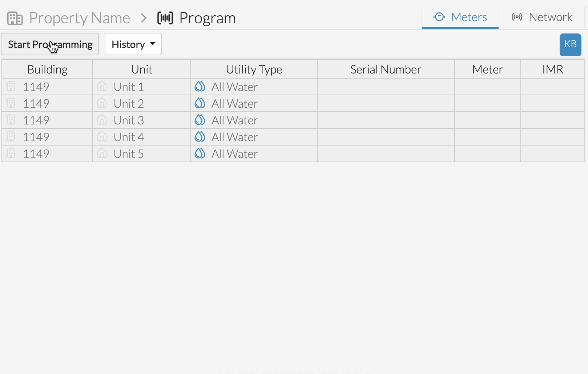Click the property building icon in breadcrumb
Screen dimensions: 588x374
[15, 18]
